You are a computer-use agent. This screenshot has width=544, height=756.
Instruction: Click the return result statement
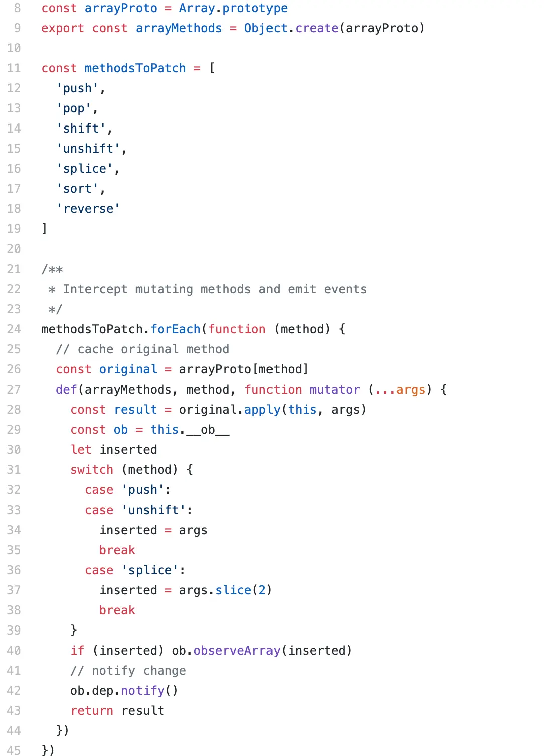coord(117,711)
